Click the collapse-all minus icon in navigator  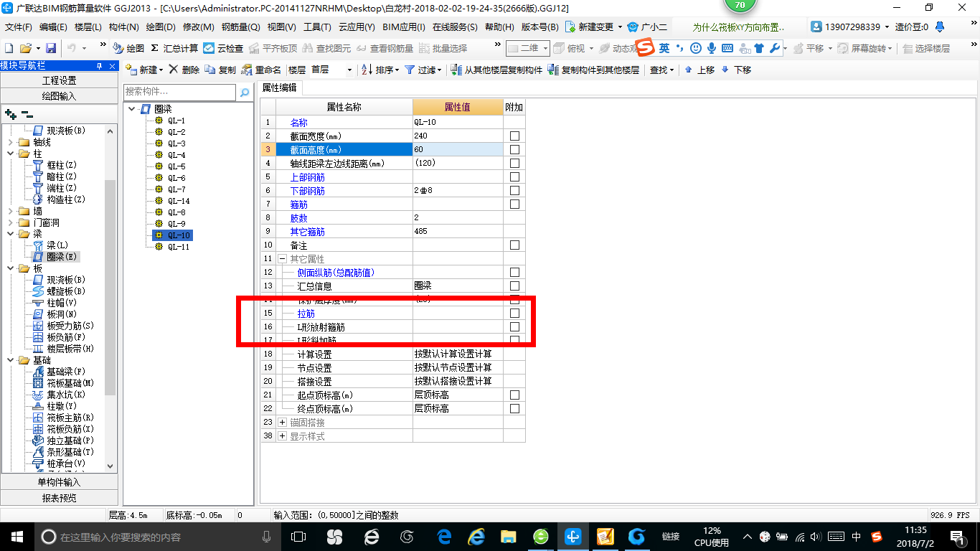(x=27, y=113)
